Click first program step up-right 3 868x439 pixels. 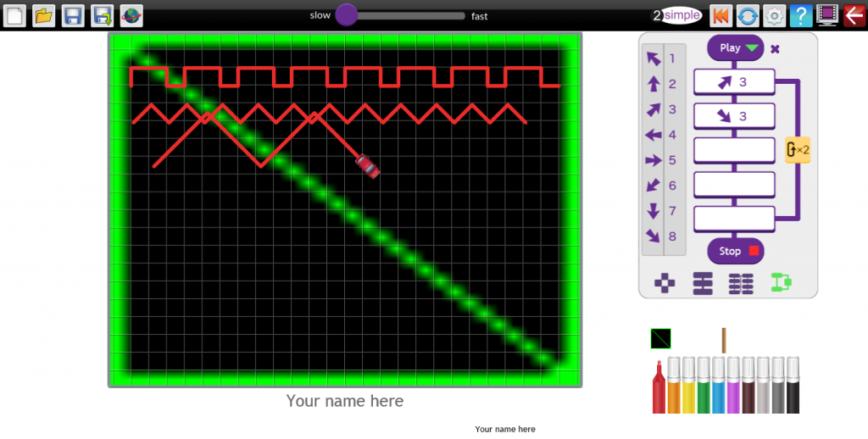(734, 82)
